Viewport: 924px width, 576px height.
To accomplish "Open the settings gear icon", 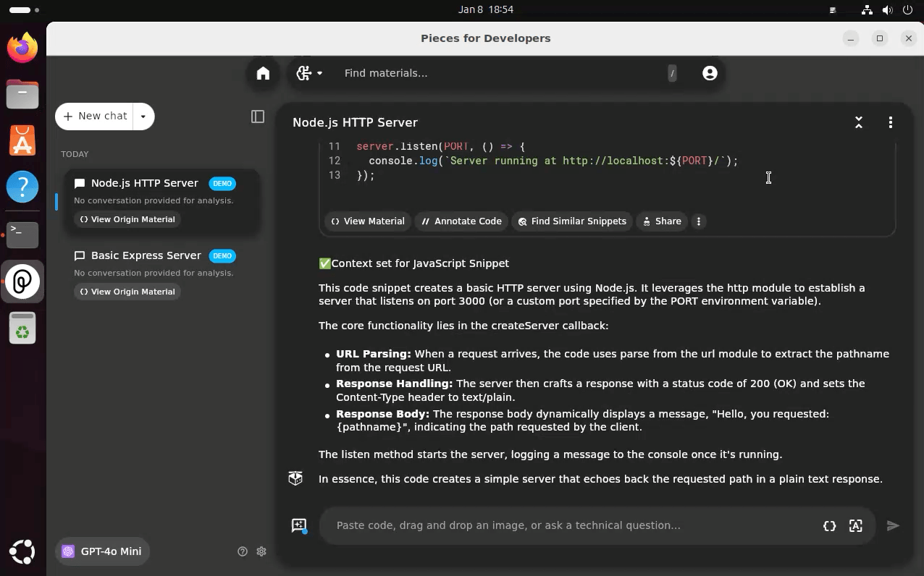I will pos(261,551).
